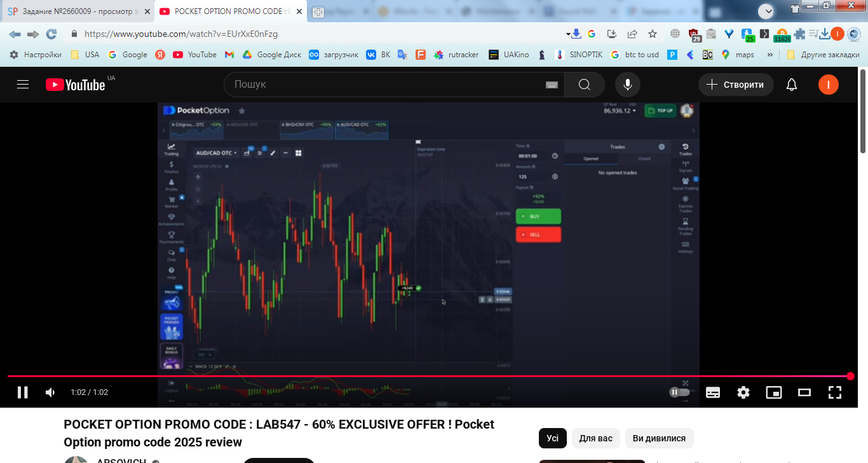Select the Усі filter chip
This screenshot has height=463, width=868.
[553, 438]
